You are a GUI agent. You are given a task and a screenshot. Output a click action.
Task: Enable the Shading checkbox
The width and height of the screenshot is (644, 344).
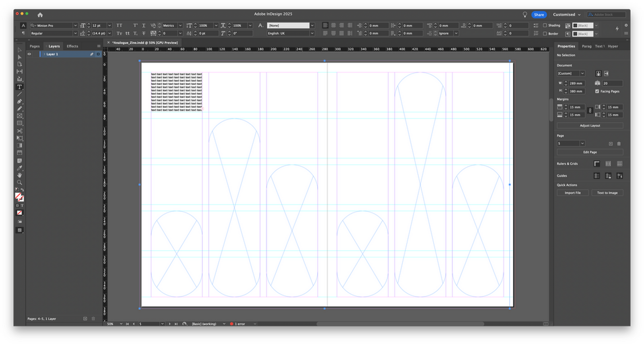click(x=545, y=25)
